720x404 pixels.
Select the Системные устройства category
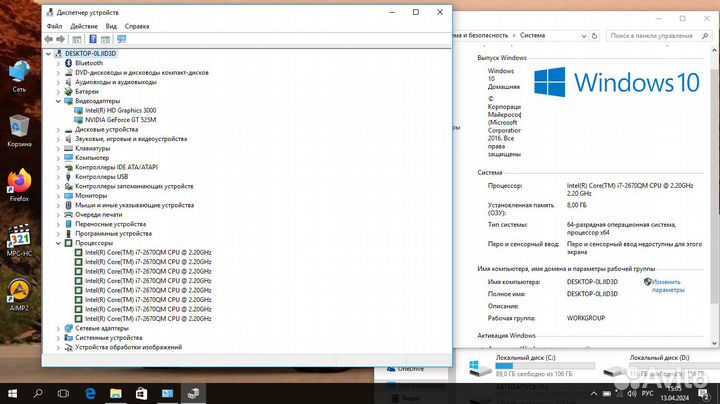click(x=109, y=338)
